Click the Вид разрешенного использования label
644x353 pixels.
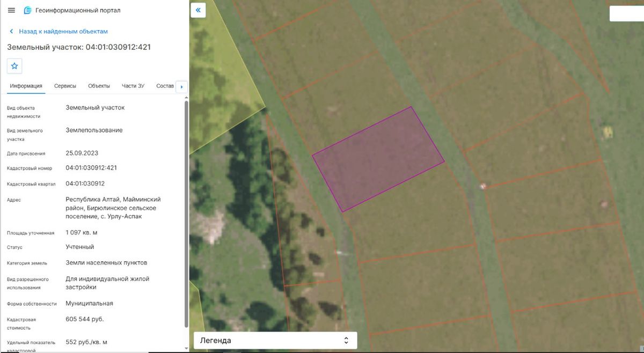point(28,283)
